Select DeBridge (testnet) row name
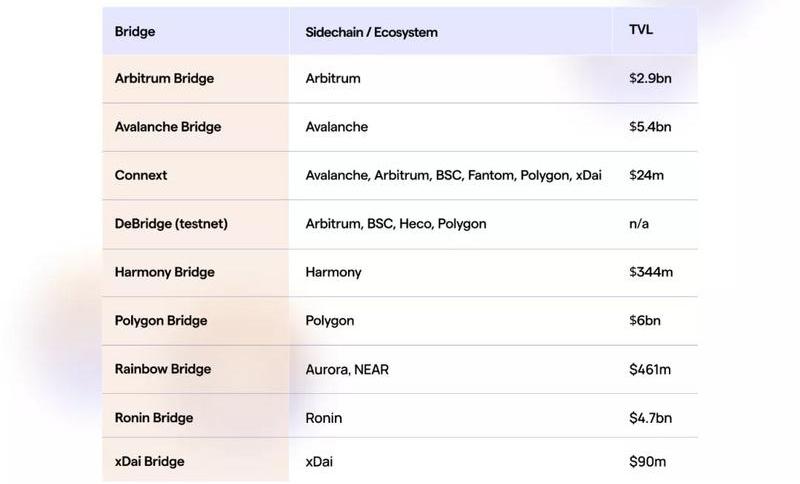 point(171,224)
